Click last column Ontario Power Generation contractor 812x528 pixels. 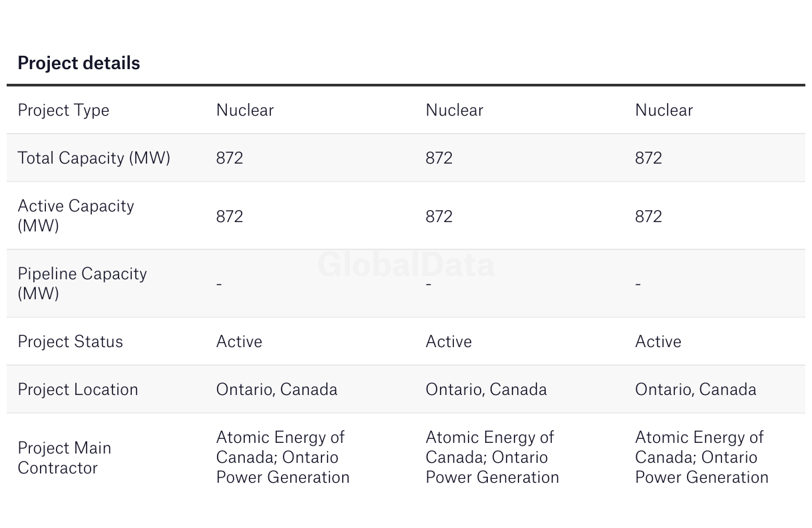click(702, 467)
